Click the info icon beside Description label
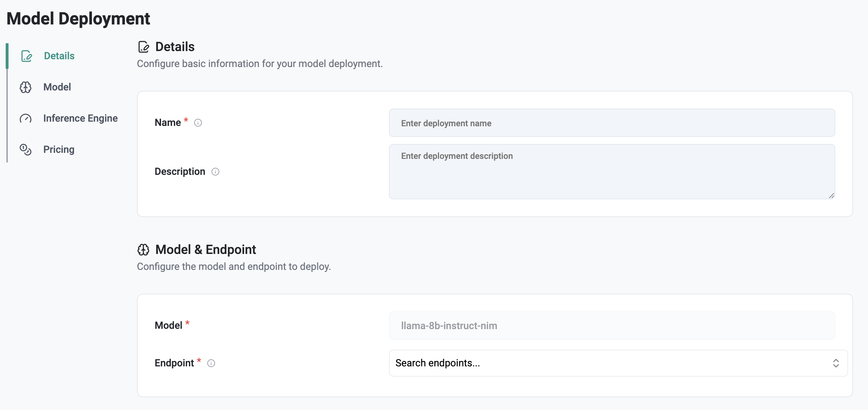This screenshot has height=410, width=868. coord(215,172)
